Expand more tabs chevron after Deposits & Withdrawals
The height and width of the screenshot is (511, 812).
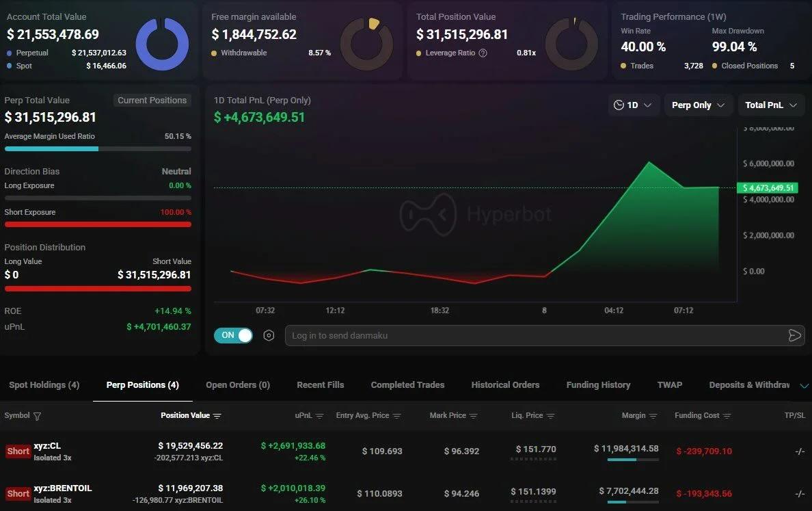(804, 386)
